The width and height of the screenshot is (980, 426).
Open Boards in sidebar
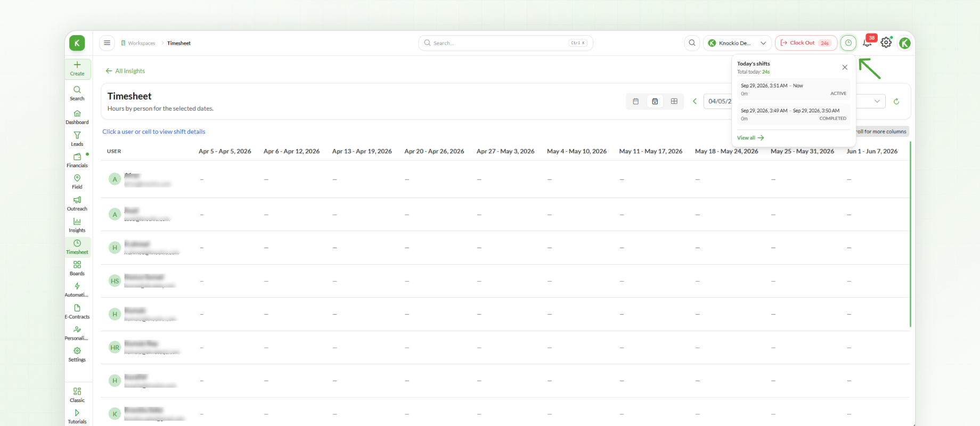[x=77, y=268]
